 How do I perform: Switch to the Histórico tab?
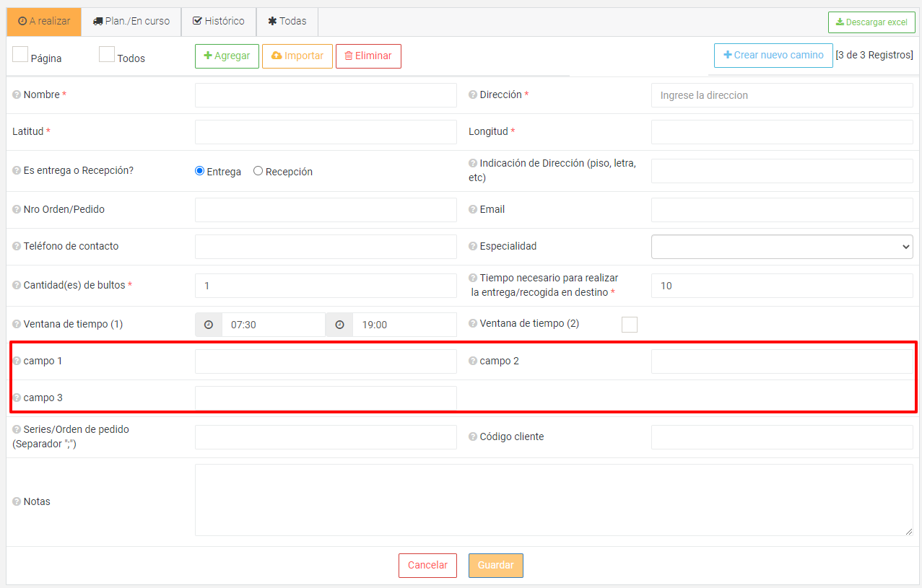219,22
